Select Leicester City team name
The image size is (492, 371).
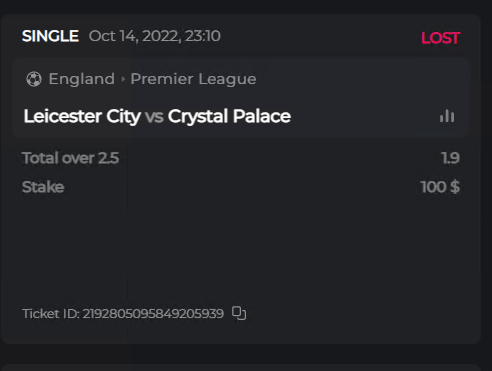click(82, 116)
